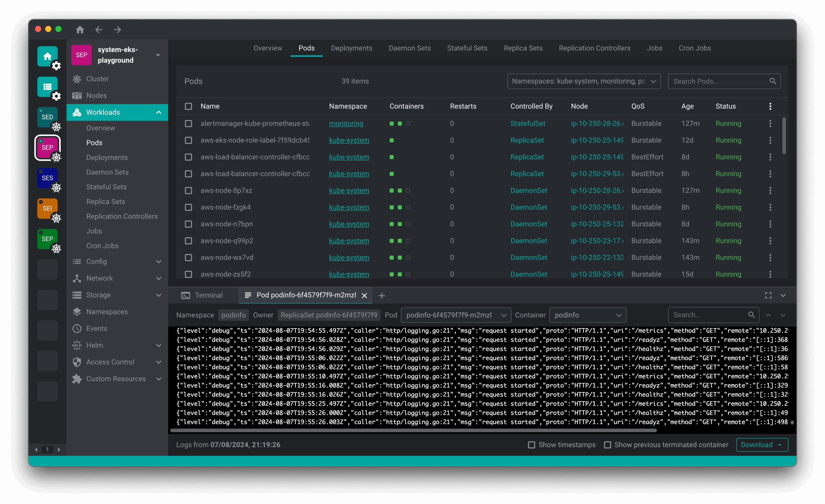Open the orange SEI cluster icon
This screenshot has width=825, height=504.
47,208
